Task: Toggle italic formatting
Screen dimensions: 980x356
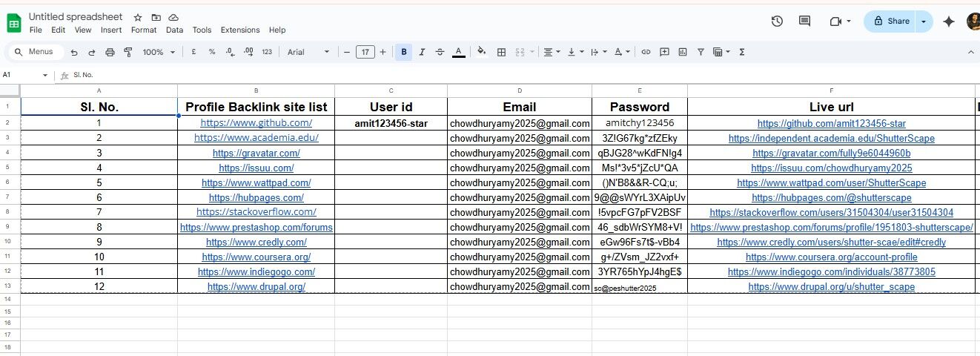Action: coord(422,52)
